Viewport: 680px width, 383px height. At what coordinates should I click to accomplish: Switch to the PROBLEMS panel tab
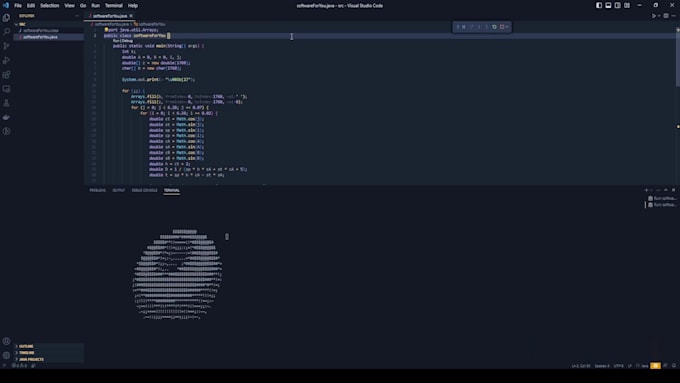(x=98, y=190)
